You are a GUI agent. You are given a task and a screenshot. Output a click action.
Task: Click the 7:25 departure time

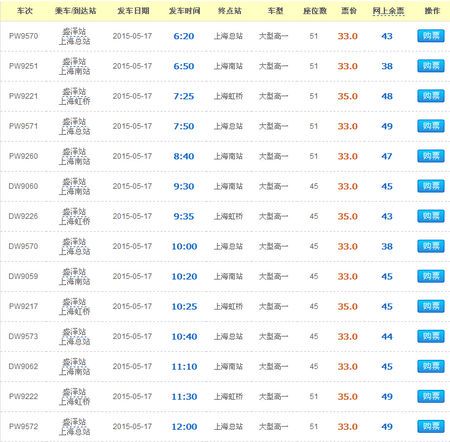(184, 96)
